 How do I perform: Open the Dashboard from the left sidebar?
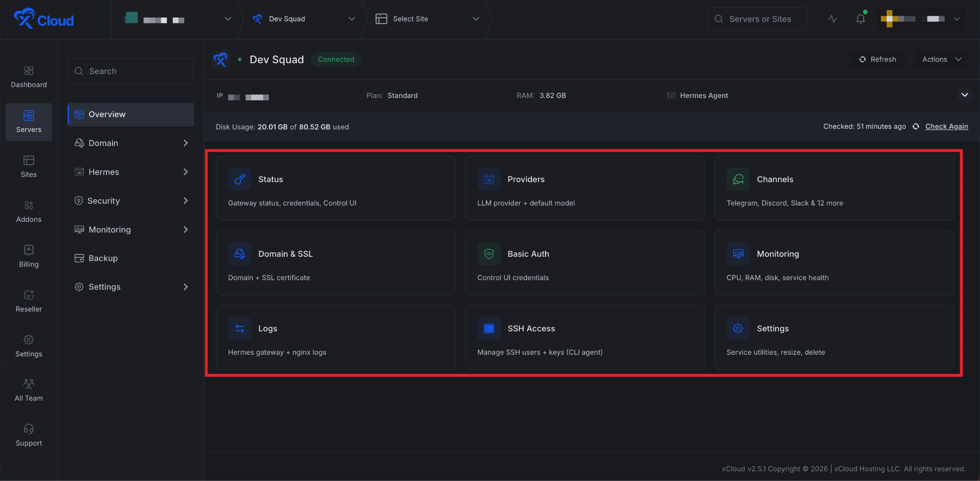point(29,77)
